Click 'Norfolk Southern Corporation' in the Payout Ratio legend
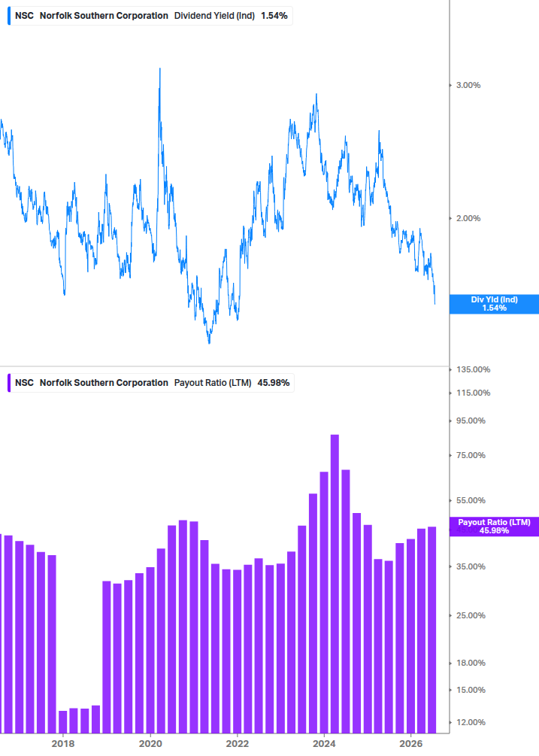The image size is (539, 756). click(104, 383)
